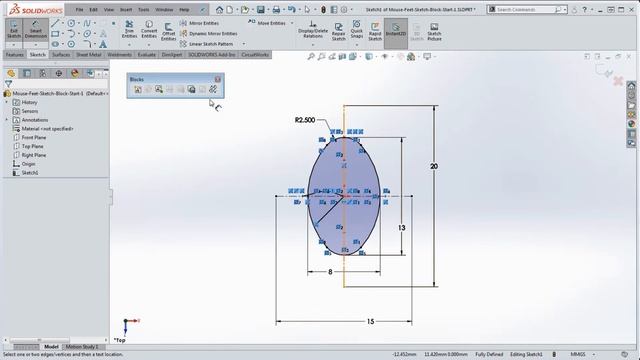
Task: Select Top Plane in tree
Action: click(x=32, y=146)
